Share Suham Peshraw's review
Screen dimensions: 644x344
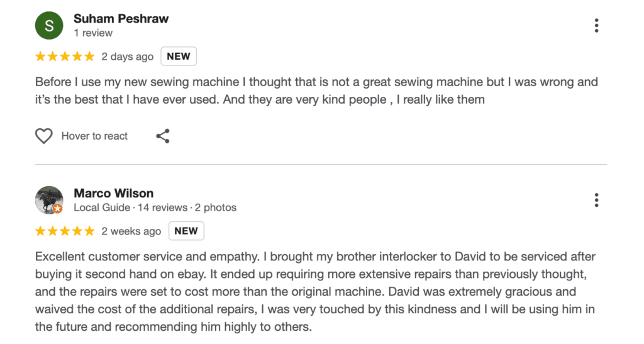tap(163, 136)
